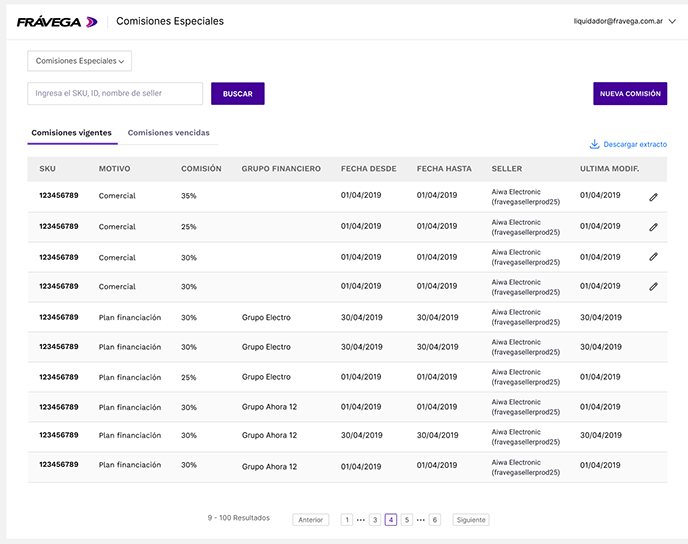
Task: Click the MOTIVO column header
Action: click(114, 168)
